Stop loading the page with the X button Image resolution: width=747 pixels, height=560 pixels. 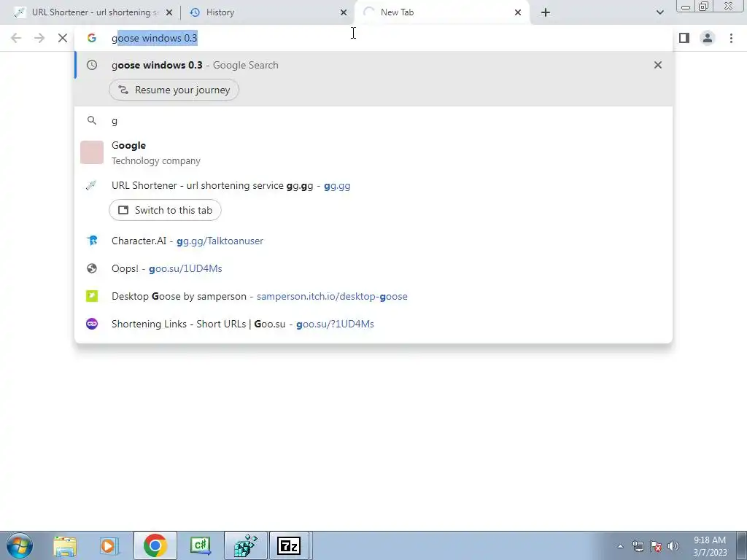(63, 38)
